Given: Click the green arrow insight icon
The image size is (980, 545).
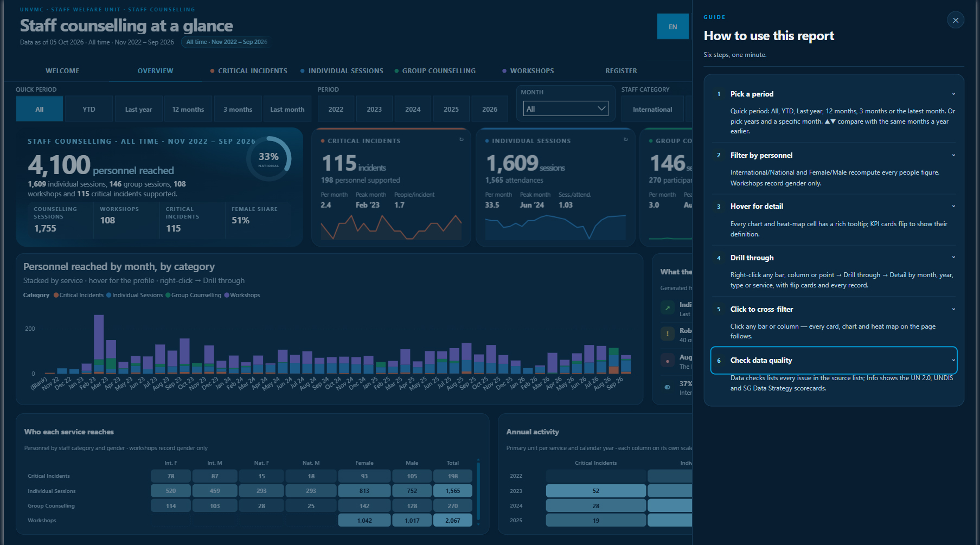Looking at the screenshot, I should pyautogui.click(x=668, y=308).
